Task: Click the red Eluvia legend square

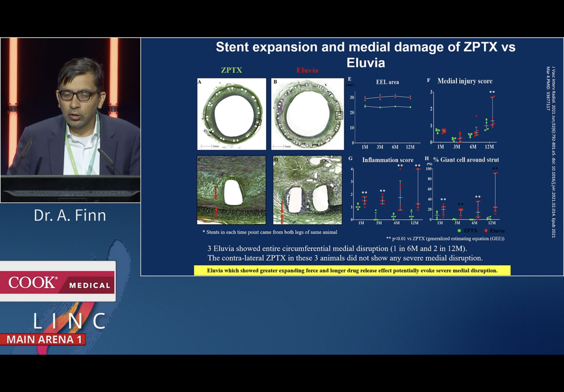Action: (486, 231)
